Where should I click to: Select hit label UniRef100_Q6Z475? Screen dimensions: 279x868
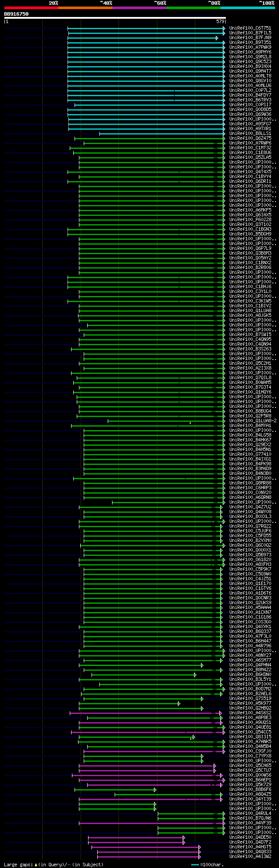click(250, 138)
